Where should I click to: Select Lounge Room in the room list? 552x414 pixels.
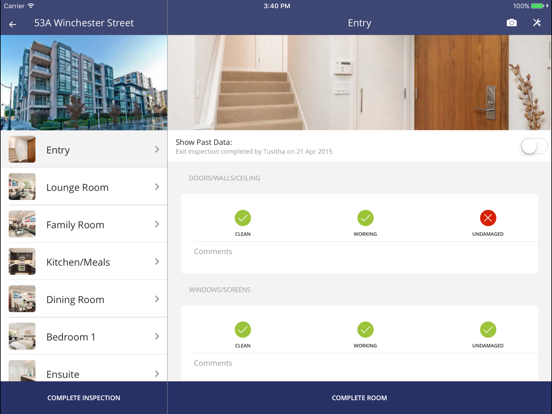tap(84, 187)
